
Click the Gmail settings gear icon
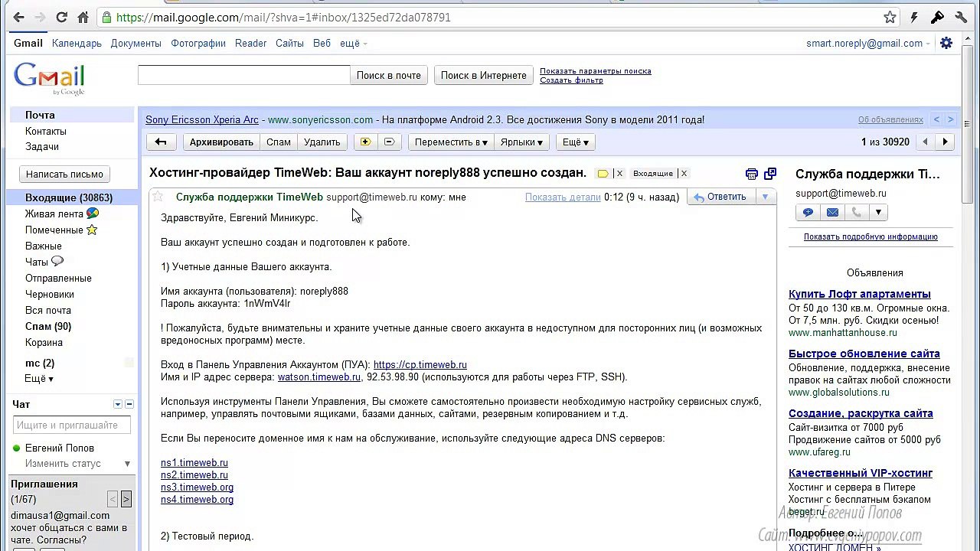click(946, 44)
